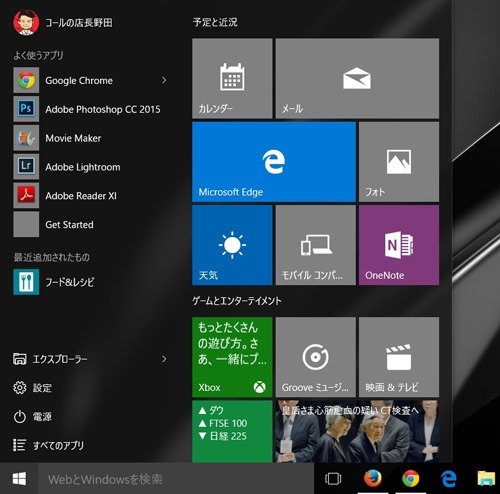
Task: Open the 電源 power menu
Action: [32, 417]
